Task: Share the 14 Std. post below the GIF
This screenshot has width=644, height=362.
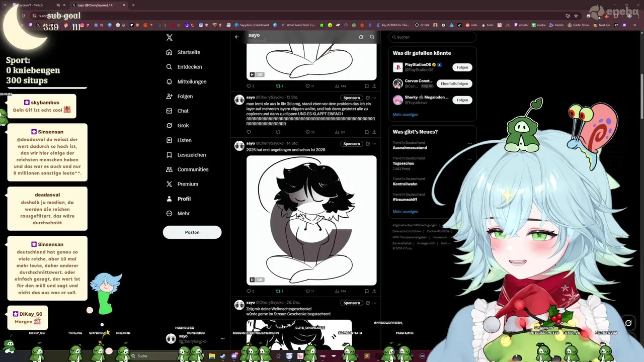Action: coord(374,291)
